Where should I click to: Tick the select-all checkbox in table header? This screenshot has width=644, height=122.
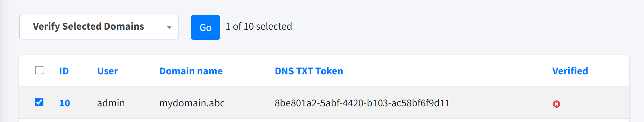point(39,70)
